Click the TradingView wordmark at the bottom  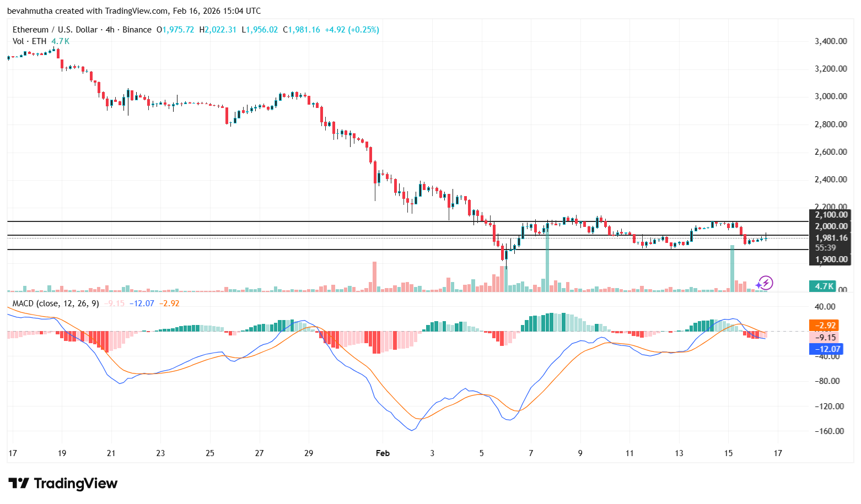75,484
